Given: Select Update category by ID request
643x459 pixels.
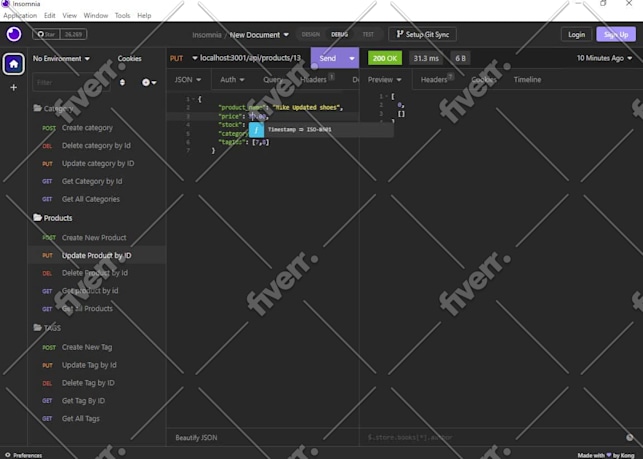Looking at the screenshot, I should click(96, 164).
